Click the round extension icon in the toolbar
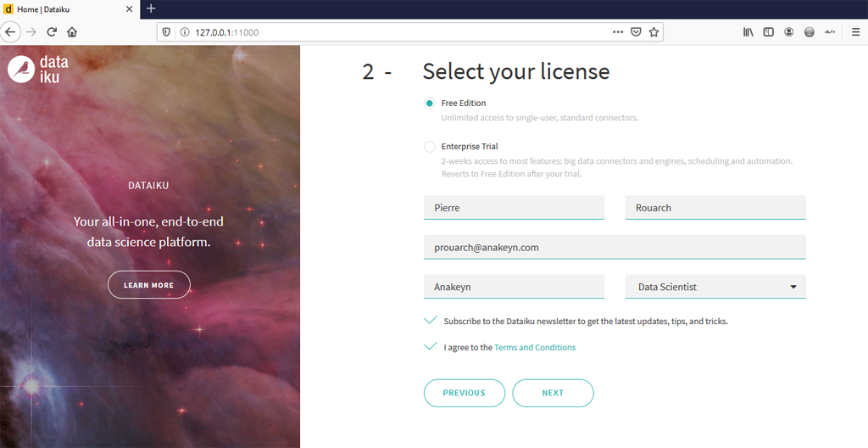868x448 pixels. (810, 32)
